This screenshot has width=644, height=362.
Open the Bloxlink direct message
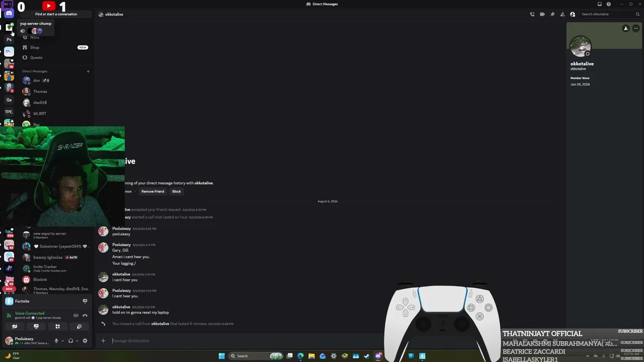click(x=56, y=280)
